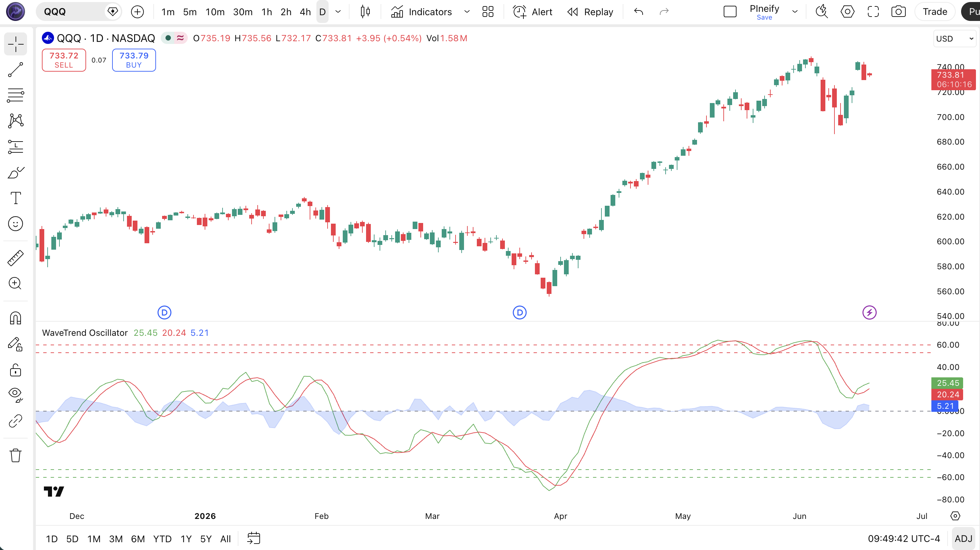Viewport: 980px width, 550px height.
Task: Set chart range to 1D
Action: 52,539
